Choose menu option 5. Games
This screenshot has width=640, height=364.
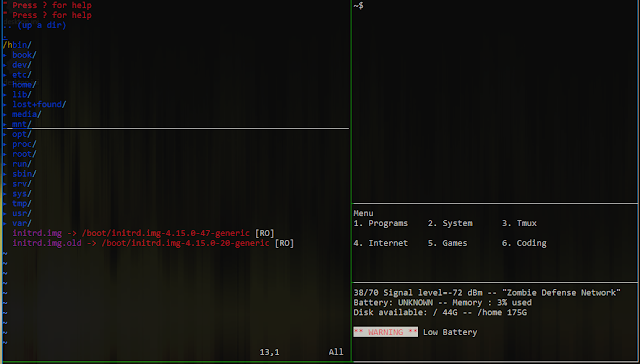(x=447, y=243)
